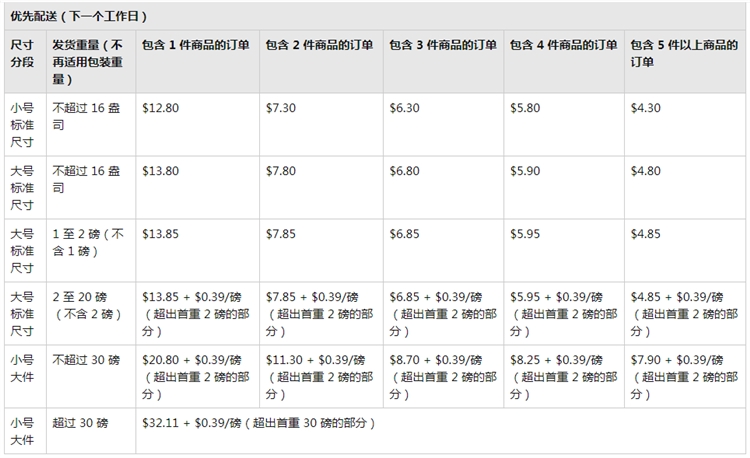Select the $13.80 price cell
This screenshot has height=458, width=750.
coord(161,171)
